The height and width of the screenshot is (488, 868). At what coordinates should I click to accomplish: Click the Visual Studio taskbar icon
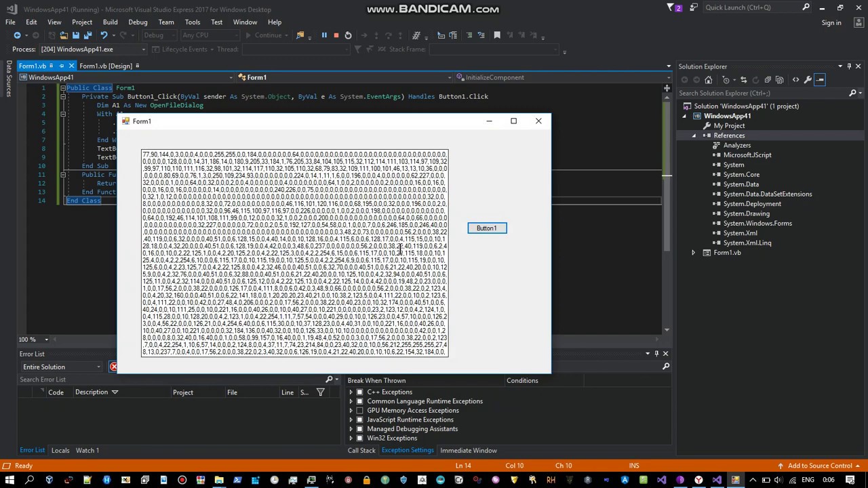[x=717, y=481]
